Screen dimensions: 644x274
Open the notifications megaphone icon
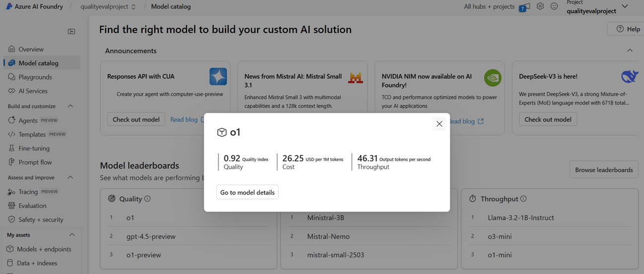(x=524, y=7)
